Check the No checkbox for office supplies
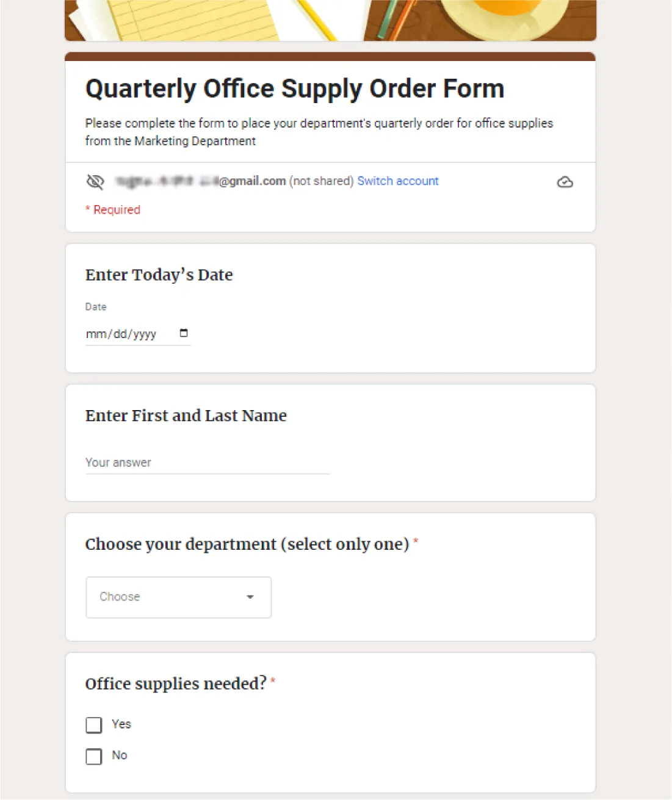The height and width of the screenshot is (800, 672). coord(93,756)
